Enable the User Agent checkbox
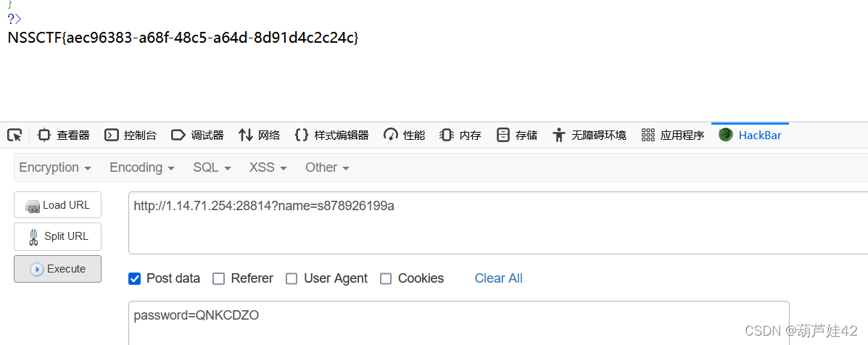Viewport: 868px width, 345px height. click(x=292, y=278)
